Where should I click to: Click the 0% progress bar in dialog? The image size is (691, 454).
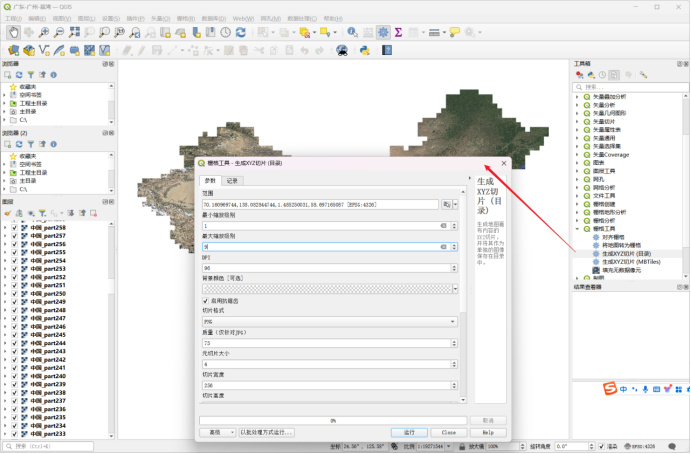pos(333,421)
